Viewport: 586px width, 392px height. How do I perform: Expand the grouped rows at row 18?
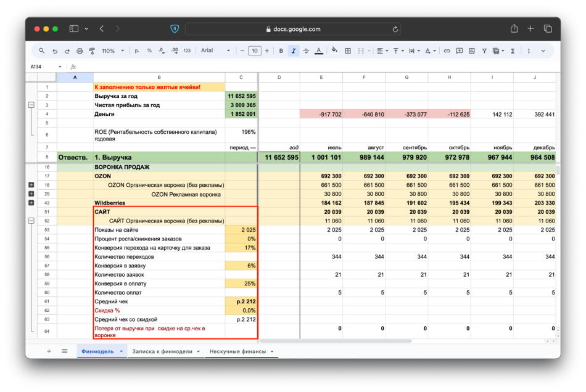pos(31,185)
